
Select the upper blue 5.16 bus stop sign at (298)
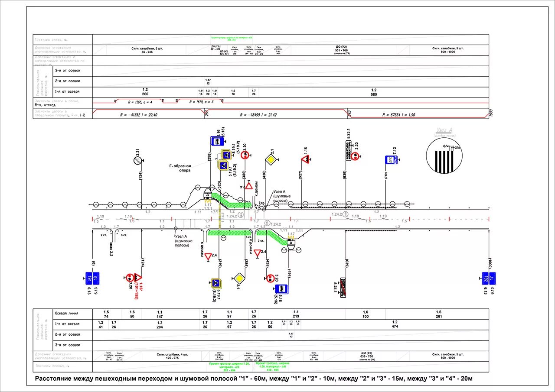(217, 141)
